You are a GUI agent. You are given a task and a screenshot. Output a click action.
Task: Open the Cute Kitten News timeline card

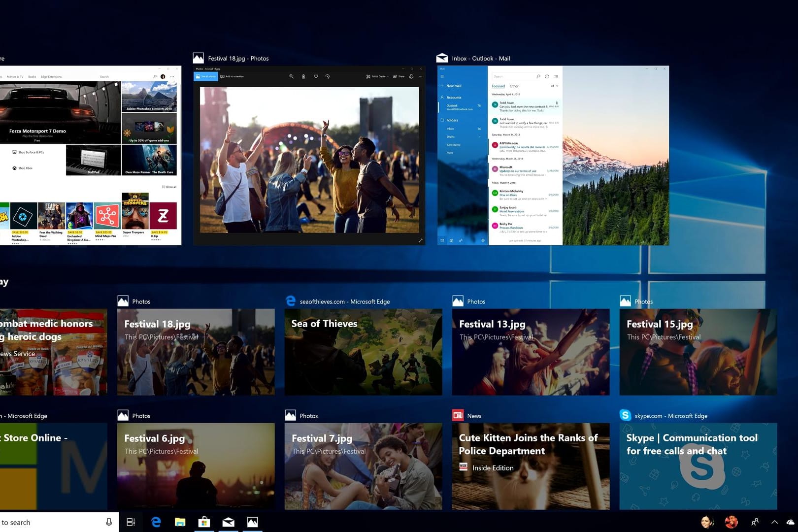point(531,466)
